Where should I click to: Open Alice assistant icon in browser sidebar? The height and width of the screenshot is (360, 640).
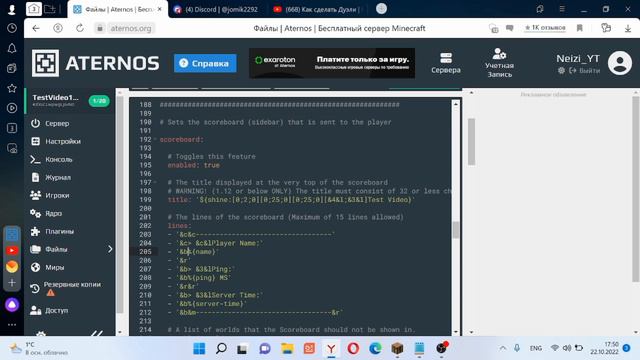tap(12, 304)
